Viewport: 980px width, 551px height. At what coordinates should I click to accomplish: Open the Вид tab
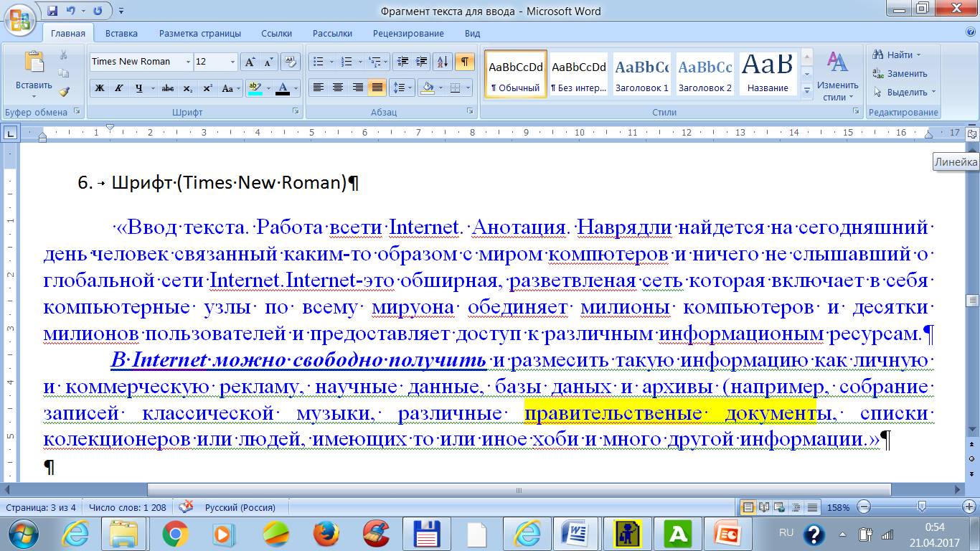click(472, 33)
